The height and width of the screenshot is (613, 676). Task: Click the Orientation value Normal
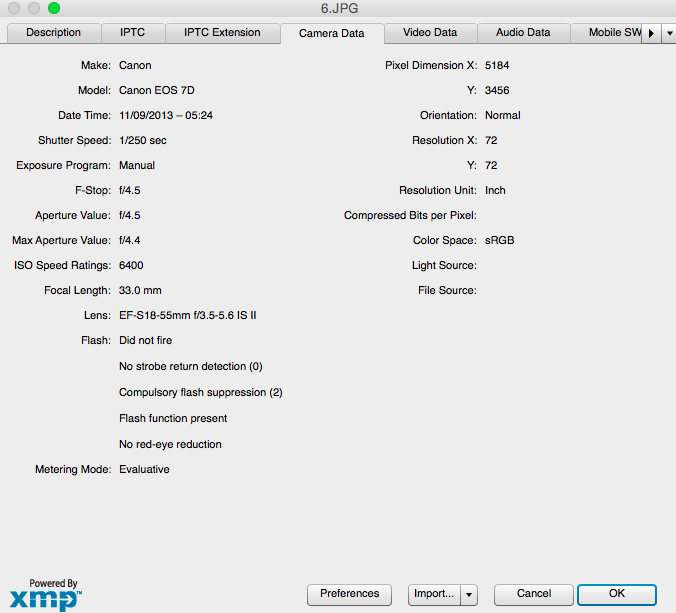click(503, 116)
